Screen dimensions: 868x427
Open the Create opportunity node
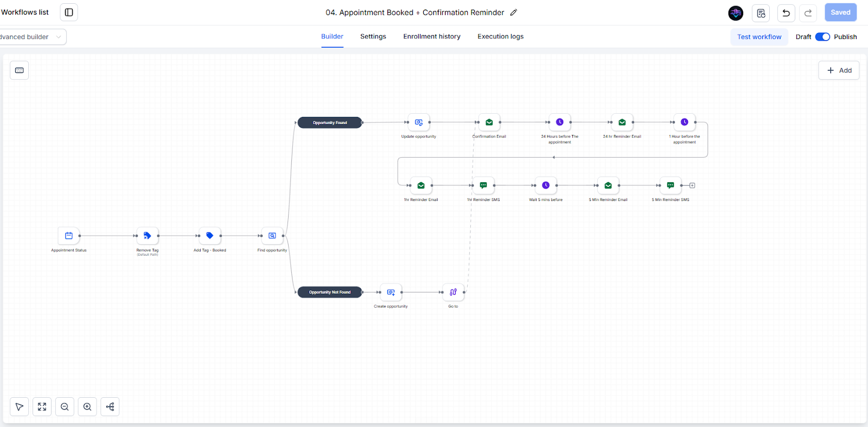[391, 292]
